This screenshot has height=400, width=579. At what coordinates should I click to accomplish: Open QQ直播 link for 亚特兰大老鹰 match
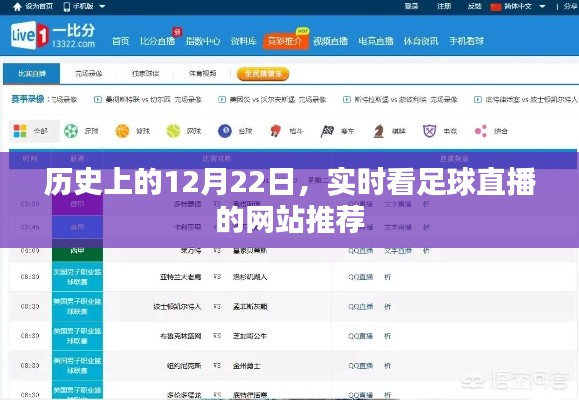(360, 277)
